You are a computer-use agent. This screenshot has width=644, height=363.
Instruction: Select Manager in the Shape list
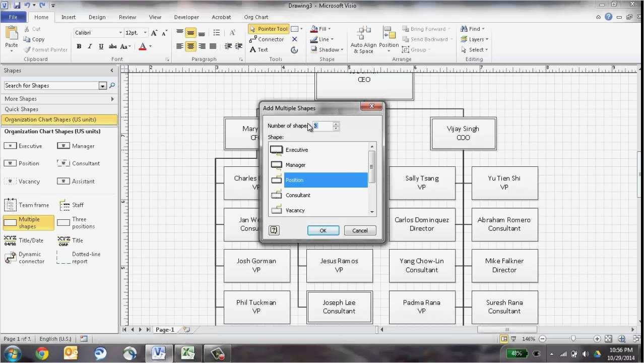tap(318, 165)
